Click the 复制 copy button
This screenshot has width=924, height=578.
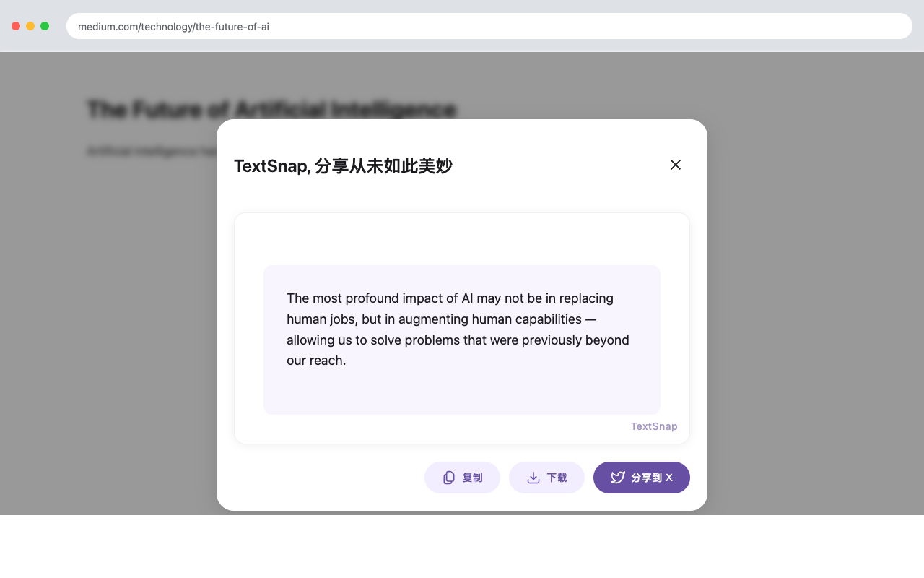pyautogui.click(x=462, y=478)
